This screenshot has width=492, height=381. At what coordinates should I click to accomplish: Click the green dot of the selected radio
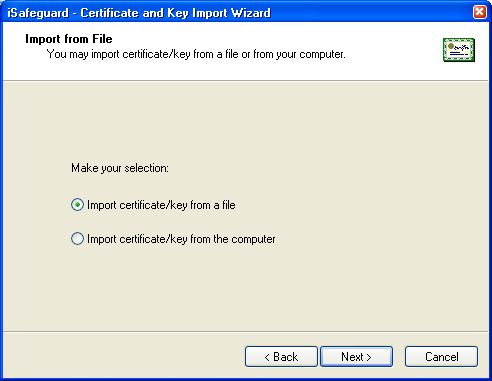(77, 205)
